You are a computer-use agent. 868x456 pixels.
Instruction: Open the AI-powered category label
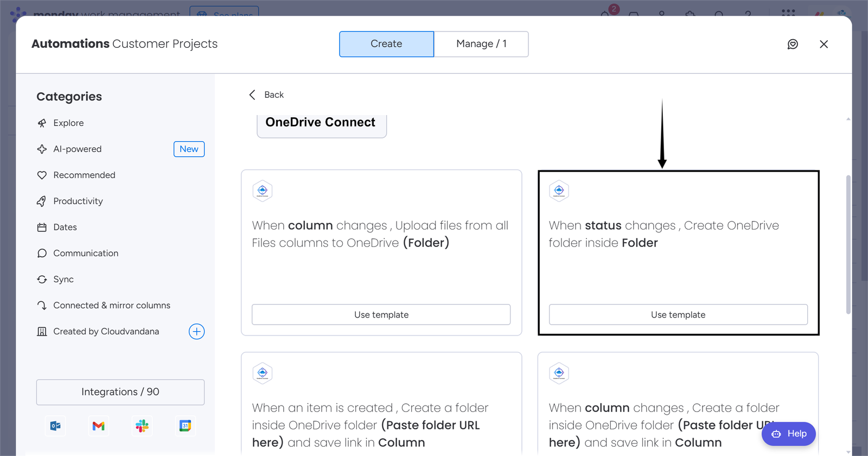click(78, 149)
